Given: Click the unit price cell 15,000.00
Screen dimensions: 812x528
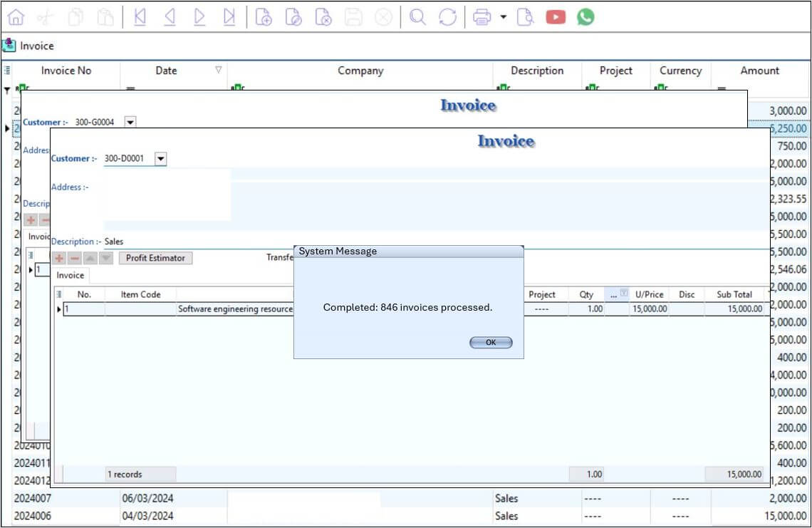Looking at the screenshot, I should coord(650,309).
